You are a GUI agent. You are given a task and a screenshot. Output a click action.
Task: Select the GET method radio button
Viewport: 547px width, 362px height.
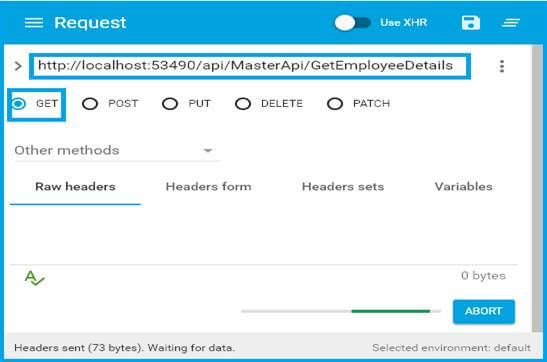pyautogui.click(x=18, y=104)
